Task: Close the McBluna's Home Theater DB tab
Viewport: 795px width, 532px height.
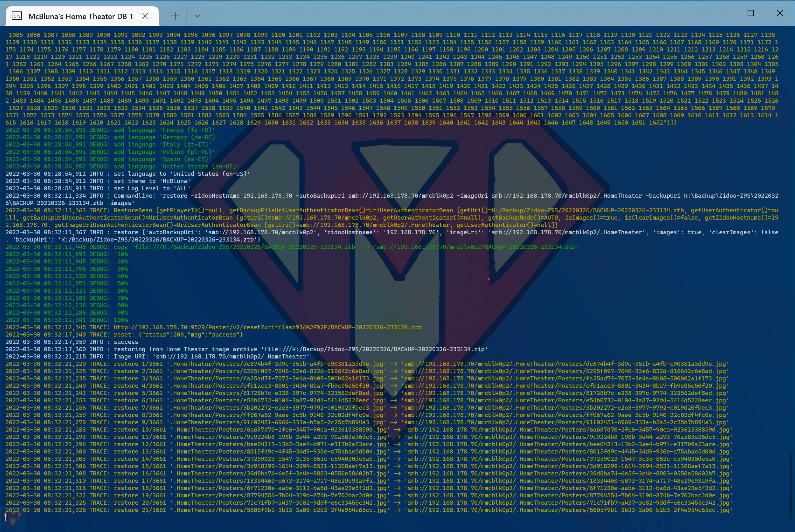Action: pos(145,16)
